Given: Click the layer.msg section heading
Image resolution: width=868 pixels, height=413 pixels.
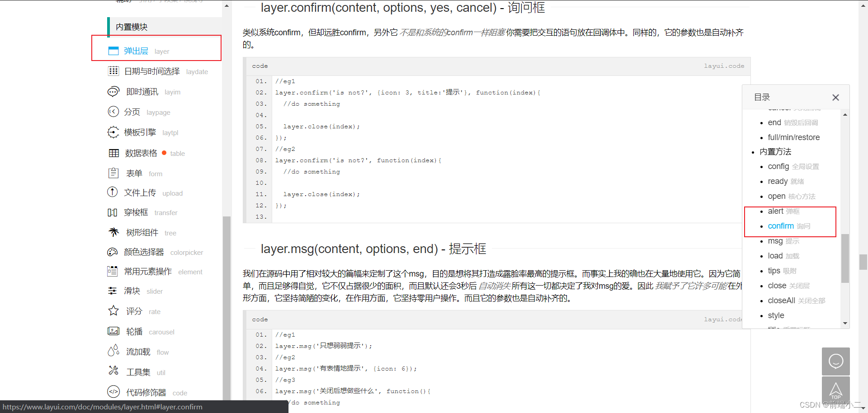Looking at the screenshot, I should 373,249.
